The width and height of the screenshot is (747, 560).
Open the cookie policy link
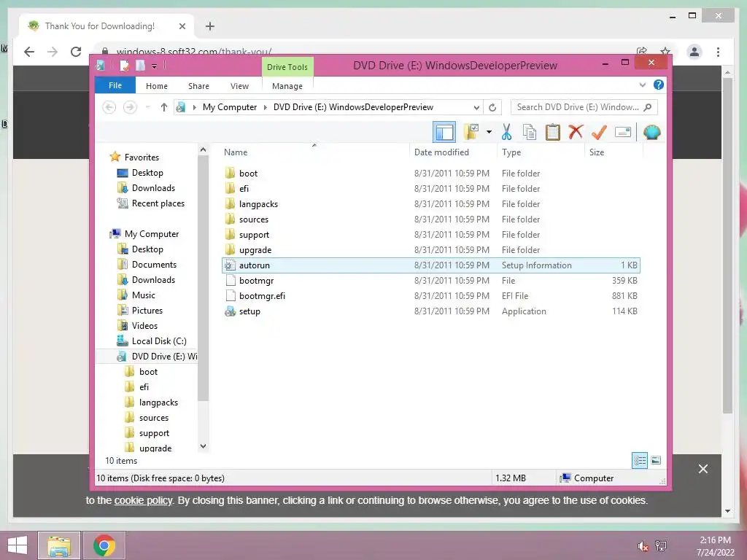click(x=144, y=500)
